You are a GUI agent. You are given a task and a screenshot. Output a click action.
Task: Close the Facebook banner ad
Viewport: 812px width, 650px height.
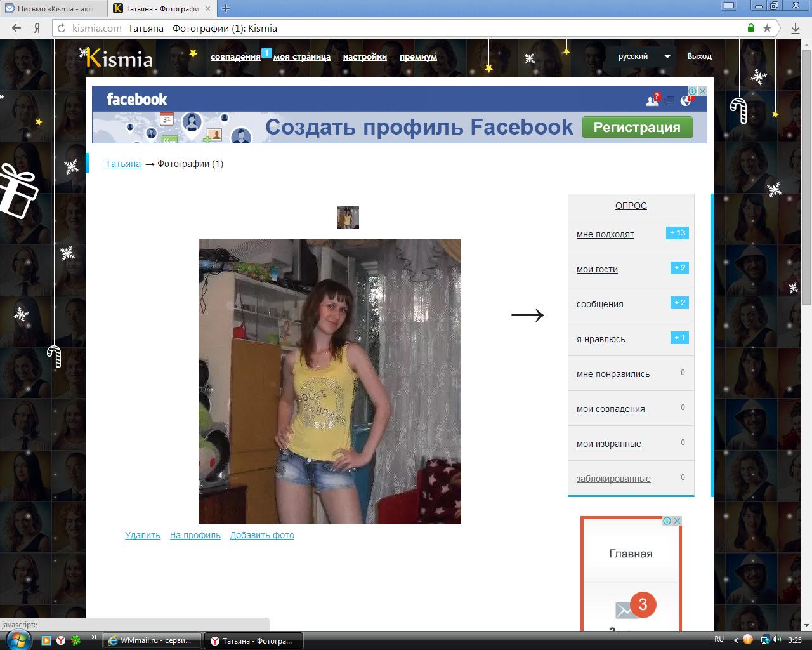702,91
